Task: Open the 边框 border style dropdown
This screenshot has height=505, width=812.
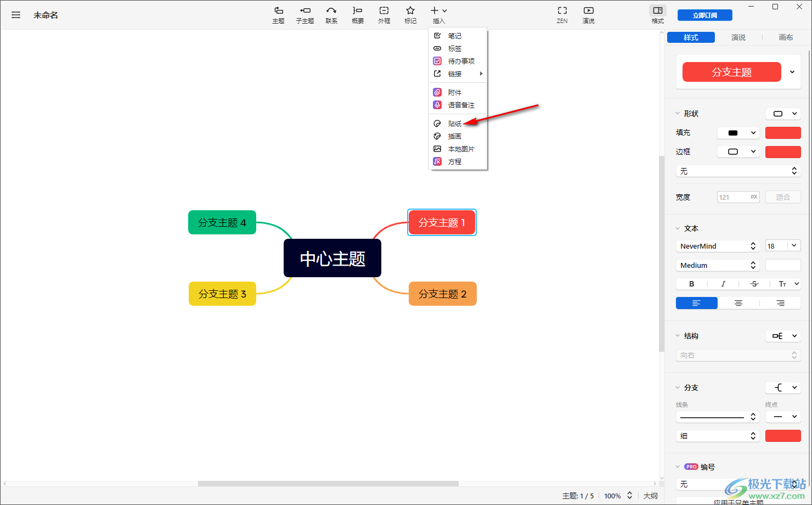Action: [738, 151]
